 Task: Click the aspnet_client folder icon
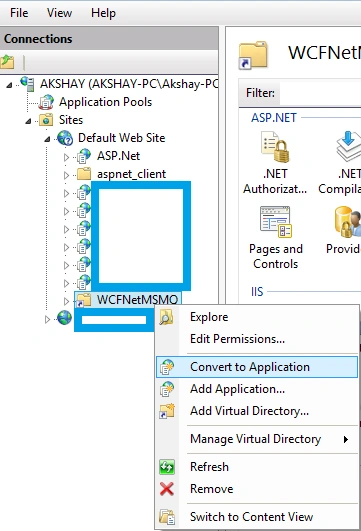(x=84, y=174)
